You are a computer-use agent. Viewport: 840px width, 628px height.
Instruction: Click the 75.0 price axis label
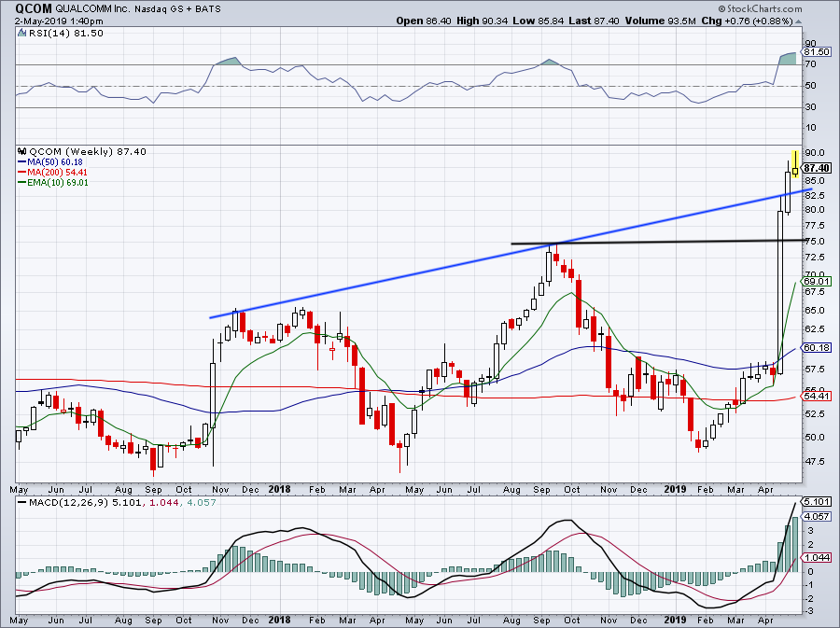click(814, 241)
